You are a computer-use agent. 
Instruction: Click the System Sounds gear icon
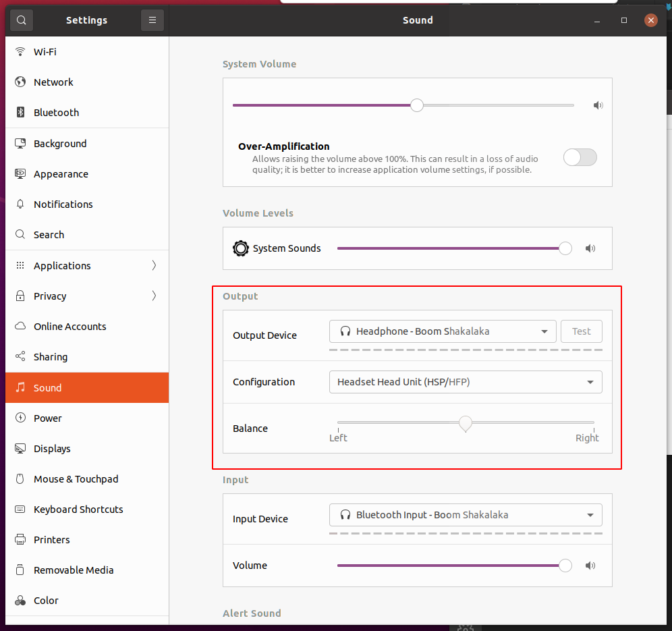click(241, 248)
